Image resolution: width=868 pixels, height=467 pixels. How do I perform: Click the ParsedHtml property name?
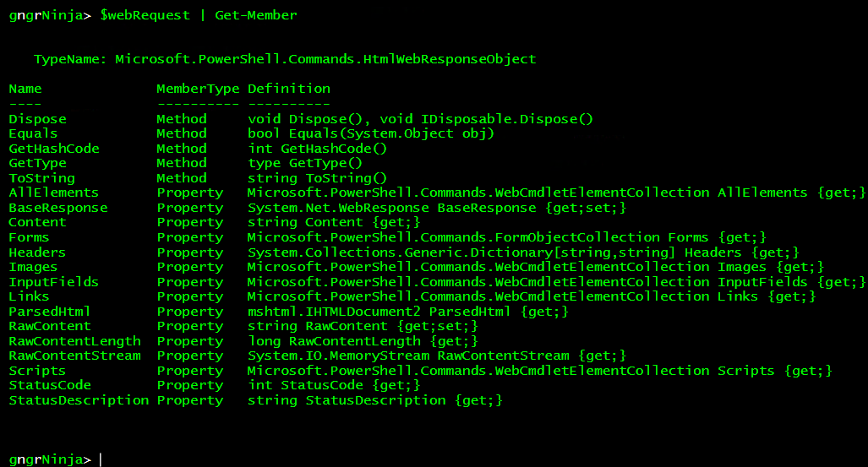click(50, 312)
